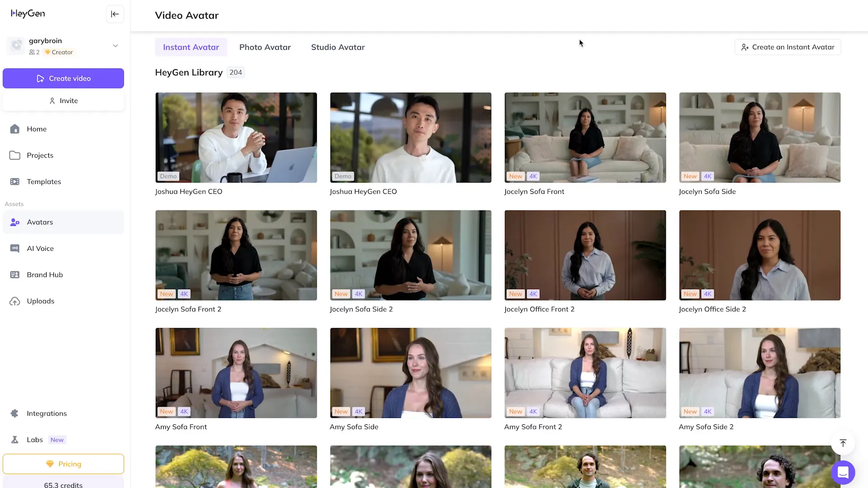Click Demo badge on first Joshua thumbnail
This screenshot has width=868, height=488.
(168, 176)
